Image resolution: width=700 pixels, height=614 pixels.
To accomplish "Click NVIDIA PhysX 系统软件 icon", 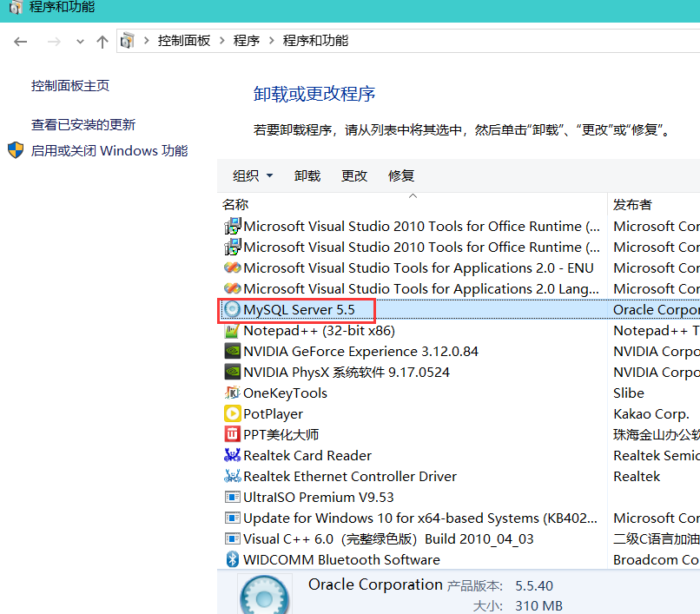I will coord(232,372).
